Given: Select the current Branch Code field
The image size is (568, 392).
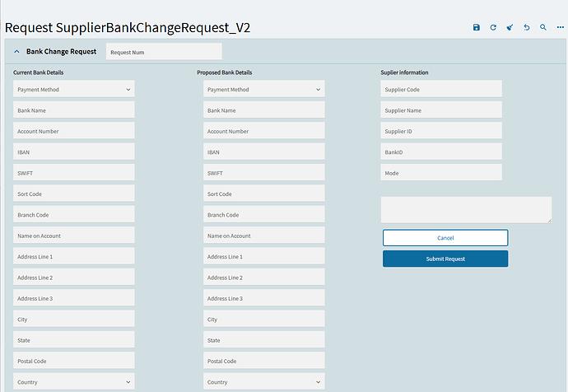Looking at the screenshot, I should click(74, 214).
